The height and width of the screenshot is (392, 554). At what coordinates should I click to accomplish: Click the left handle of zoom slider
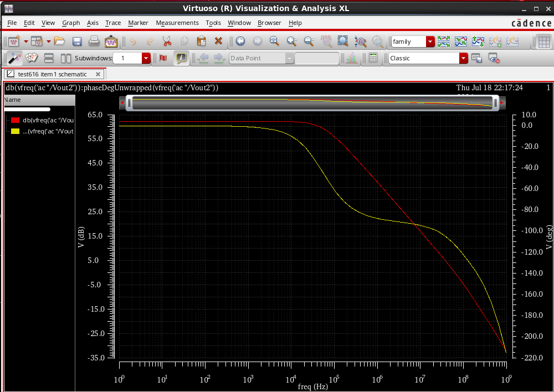[129, 103]
